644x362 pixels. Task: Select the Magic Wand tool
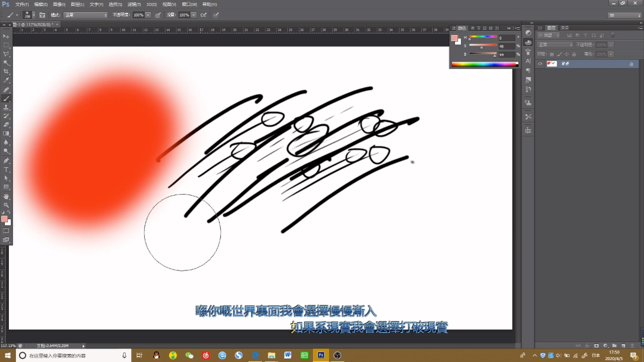tap(6, 63)
